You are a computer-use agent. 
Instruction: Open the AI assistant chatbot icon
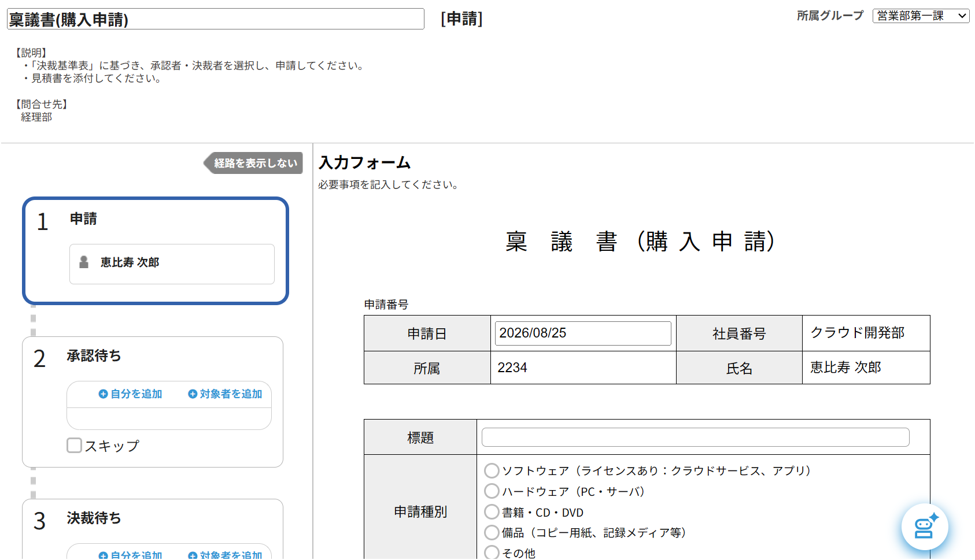pos(925,527)
